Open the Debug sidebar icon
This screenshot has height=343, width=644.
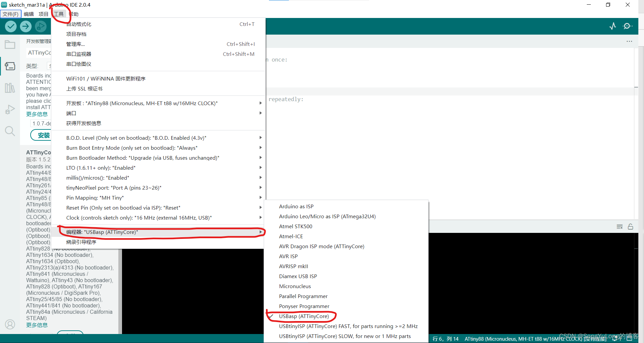[10, 109]
